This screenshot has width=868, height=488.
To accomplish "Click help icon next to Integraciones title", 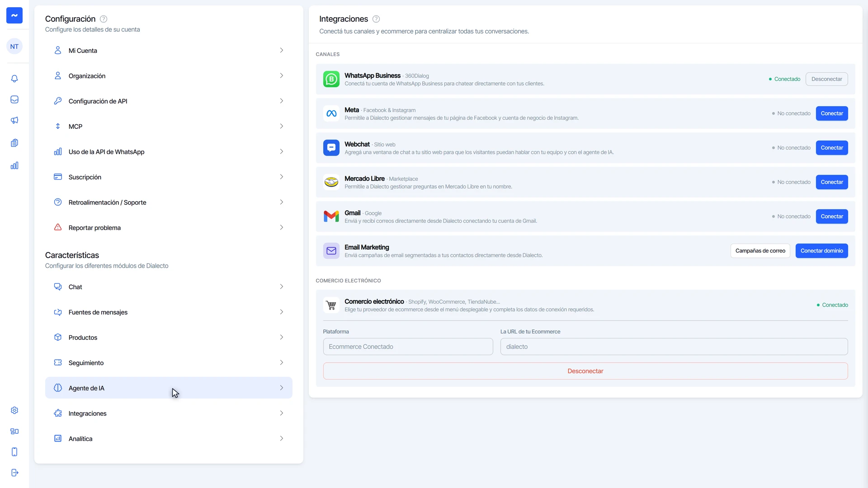I will point(376,19).
